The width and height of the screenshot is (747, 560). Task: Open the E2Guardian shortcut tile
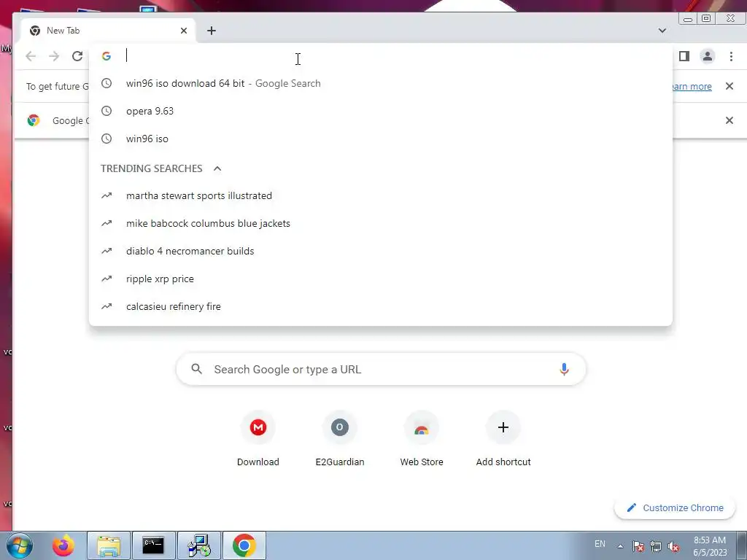340,440
